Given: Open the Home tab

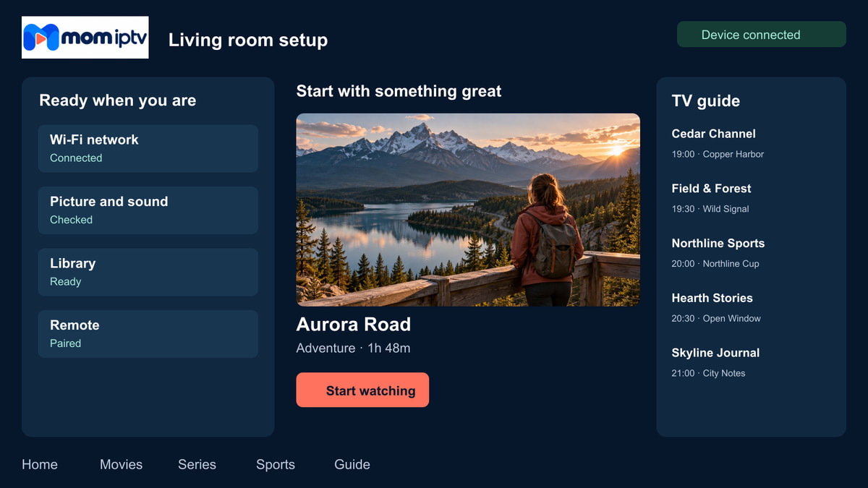Looking at the screenshot, I should click(x=40, y=465).
